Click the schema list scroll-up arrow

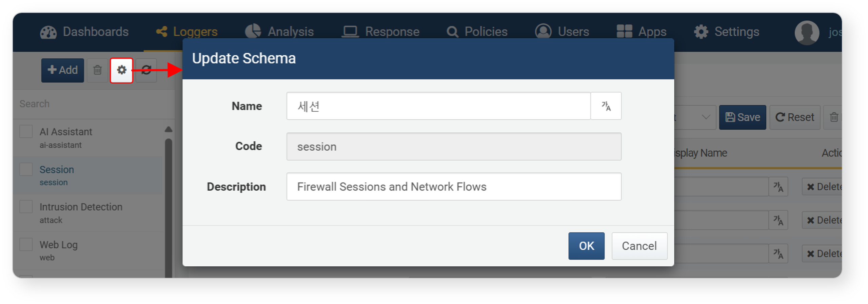click(x=169, y=129)
